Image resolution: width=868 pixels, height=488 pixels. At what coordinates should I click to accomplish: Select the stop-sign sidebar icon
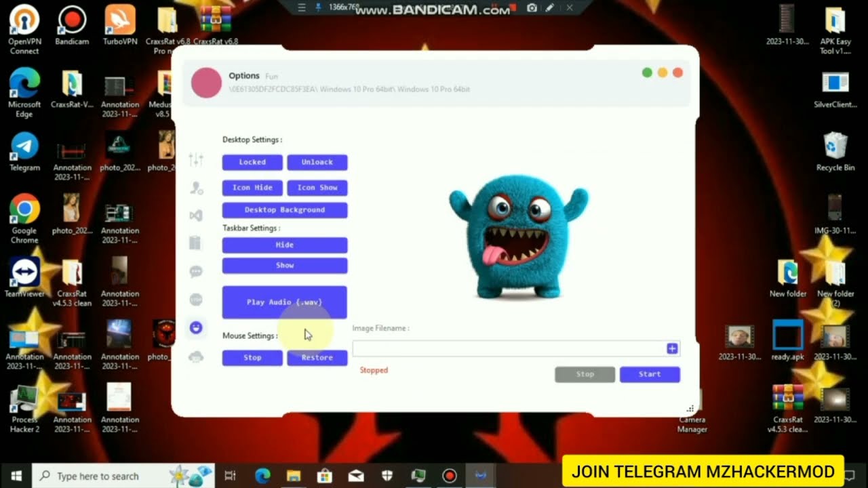196,299
